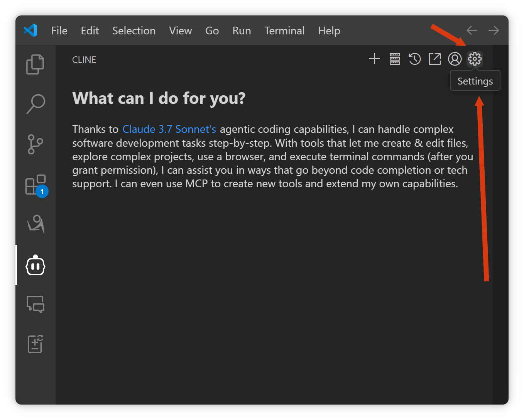Start a new Cline task with plus icon
Image resolution: width=524 pixels, height=420 pixels.
pos(374,59)
